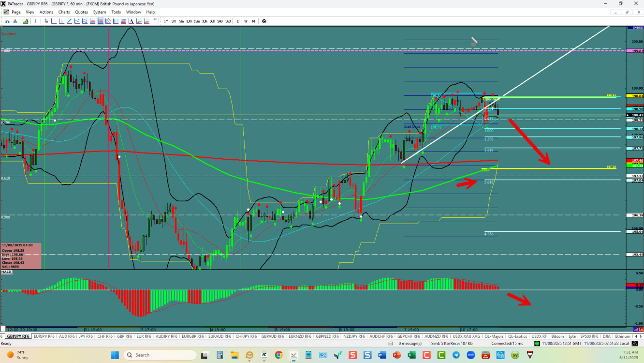Set chart to daily 'D' timeframe
The height and width of the screenshot is (363, 644).
pos(238,21)
